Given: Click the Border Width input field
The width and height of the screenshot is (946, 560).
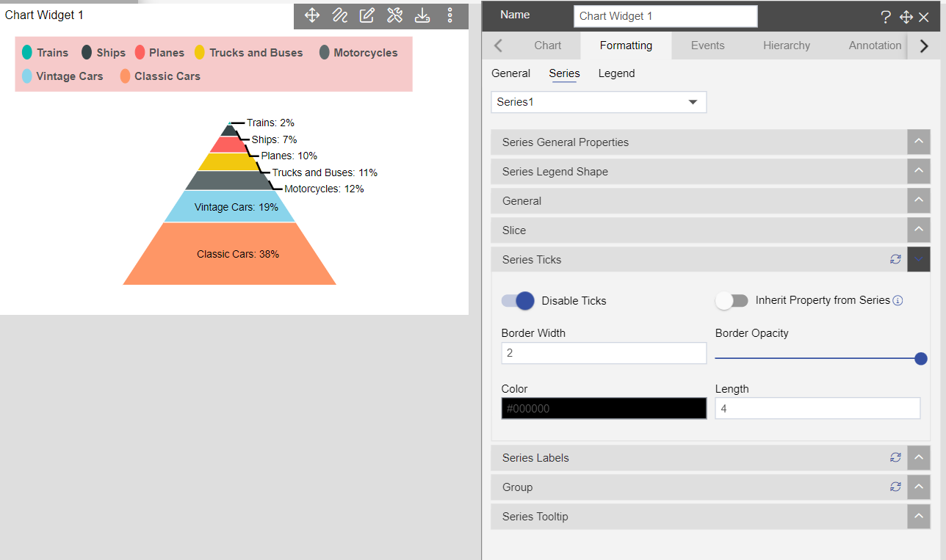Looking at the screenshot, I should (x=604, y=353).
